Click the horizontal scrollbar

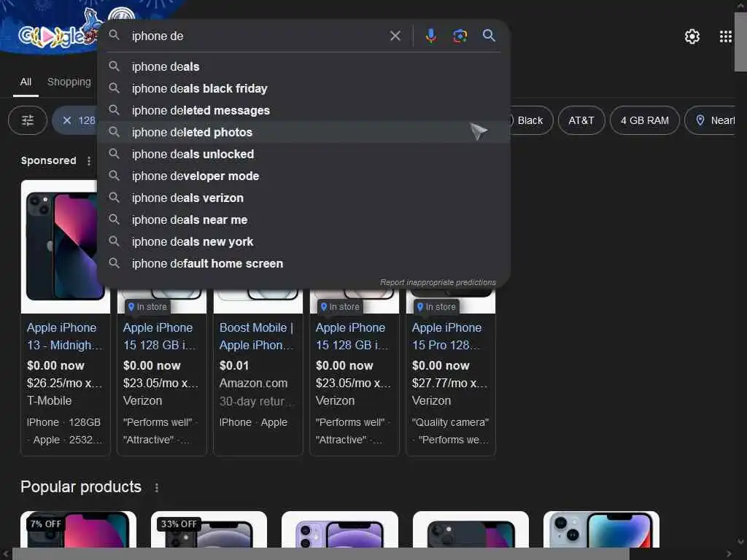point(320,554)
